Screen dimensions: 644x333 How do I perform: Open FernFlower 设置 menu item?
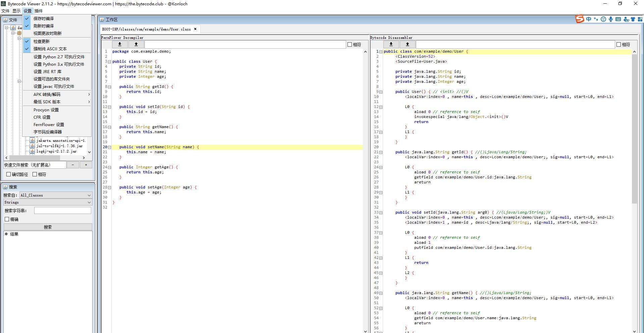57,125
